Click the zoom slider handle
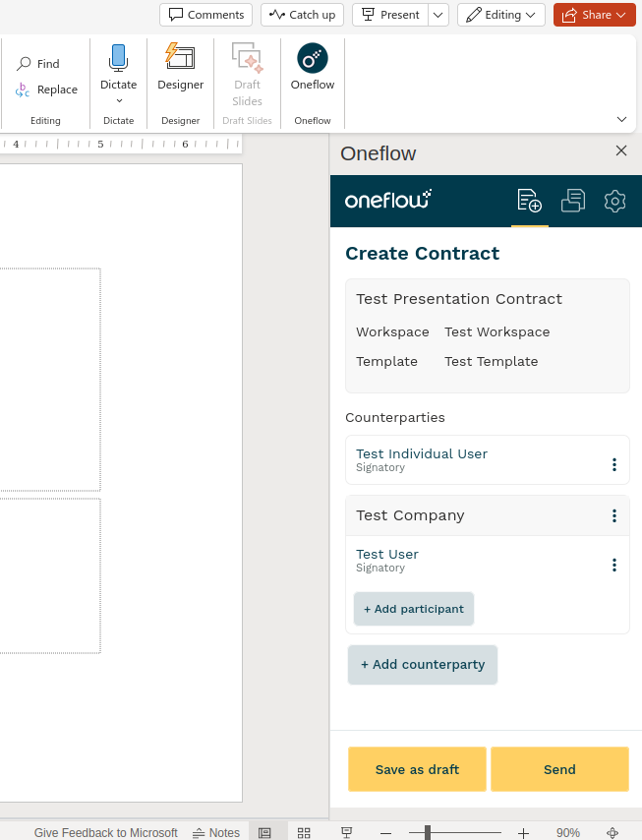This screenshot has width=642, height=840. (428, 832)
